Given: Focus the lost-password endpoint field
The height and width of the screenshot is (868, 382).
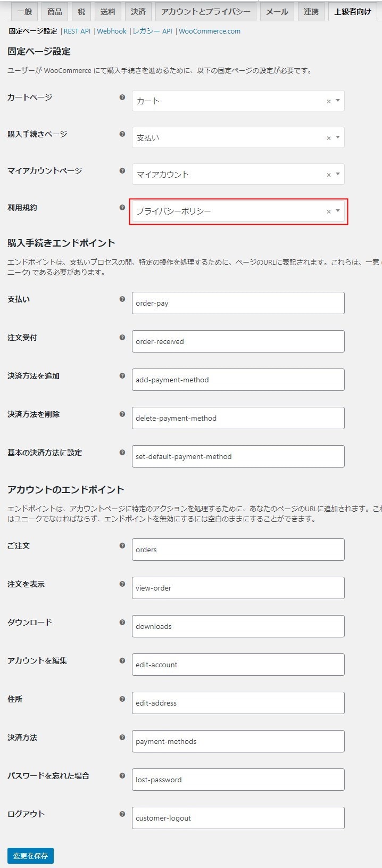Looking at the screenshot, I should [238, 780].
